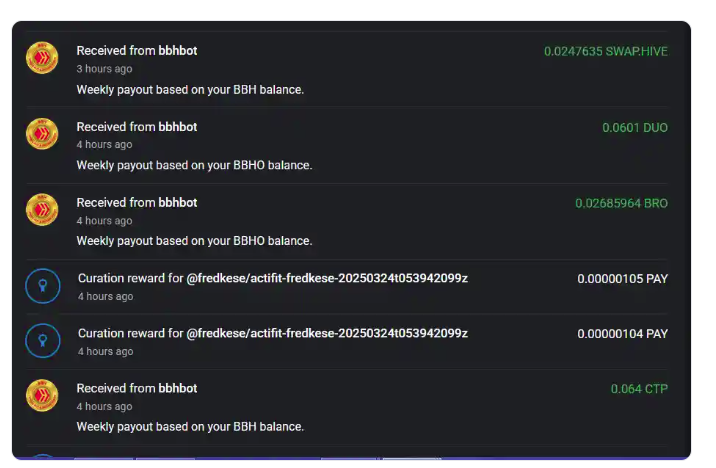Open bbhbot link in BRO transaction

point(178,203)
